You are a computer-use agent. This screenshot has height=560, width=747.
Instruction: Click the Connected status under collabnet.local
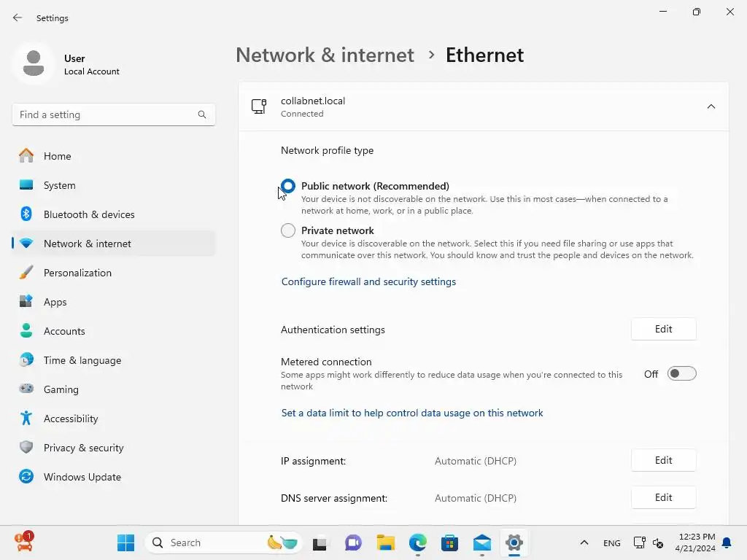pyautogui.click(x=302, y=114)
